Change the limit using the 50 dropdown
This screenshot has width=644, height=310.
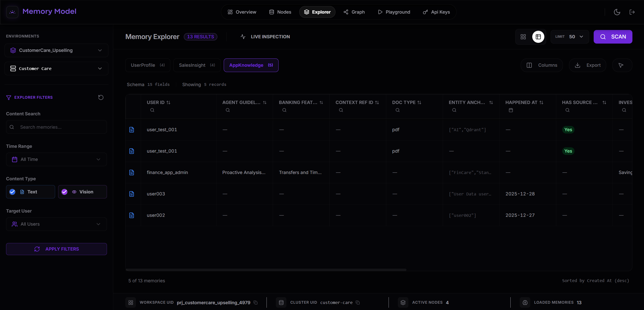point(570,37)
